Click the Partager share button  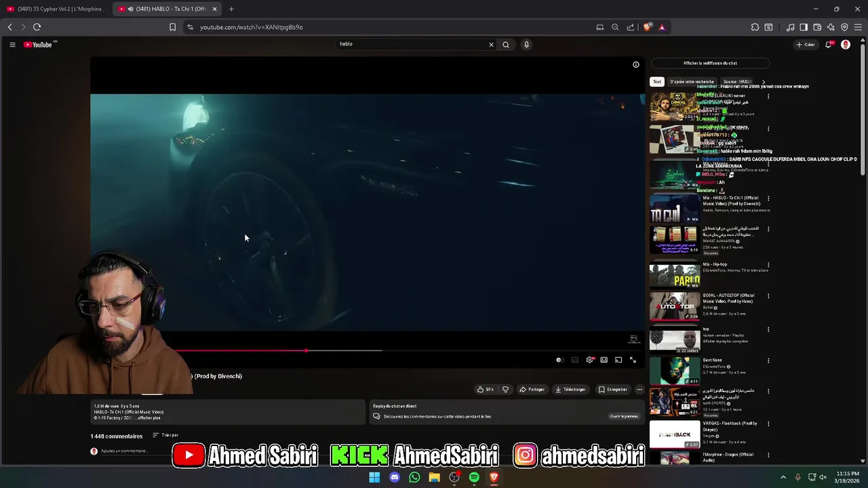(532, 390)
